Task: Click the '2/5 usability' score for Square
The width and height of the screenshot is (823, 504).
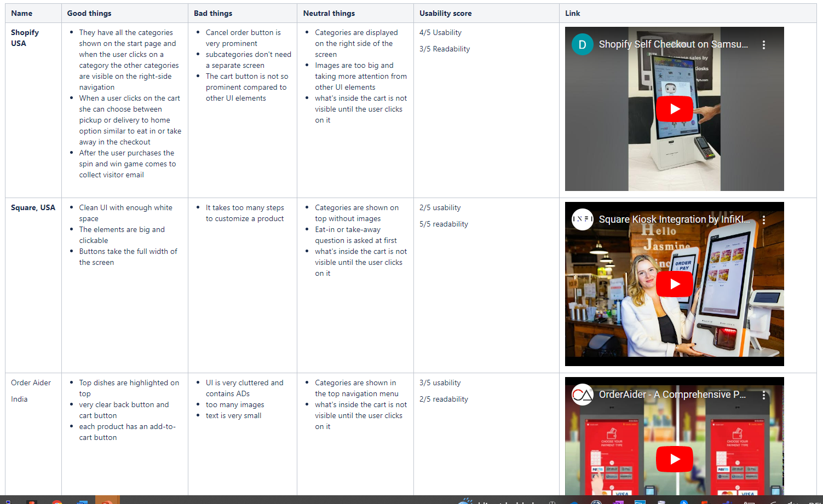Action: coord(440,207)
